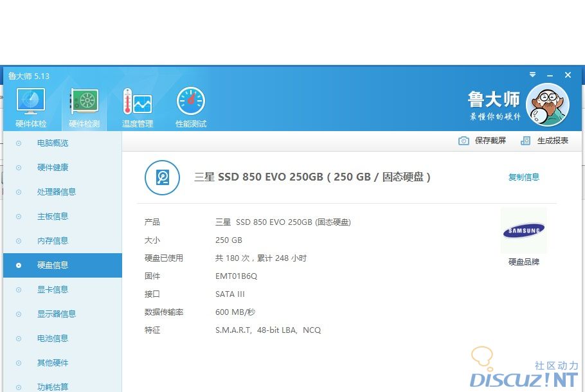
Task: Click the Samsung brand logo
Action: click(524, 231)
